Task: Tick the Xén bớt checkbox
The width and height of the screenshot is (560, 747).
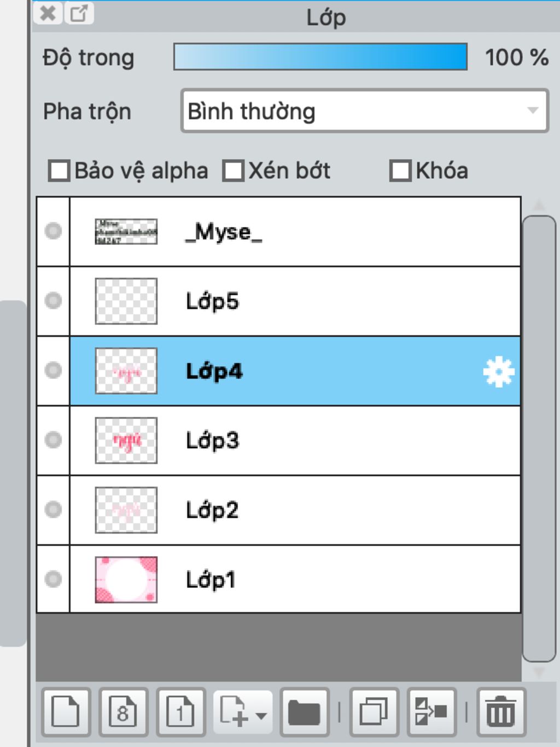Action: [x=234, y=171]
